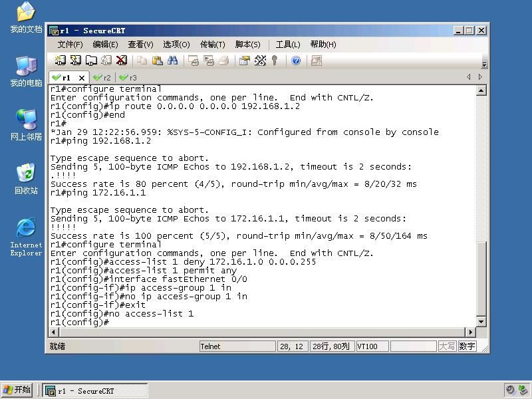Click the blue Help question icon
This screenshot has height=399, width=532.
pos(296,61)
